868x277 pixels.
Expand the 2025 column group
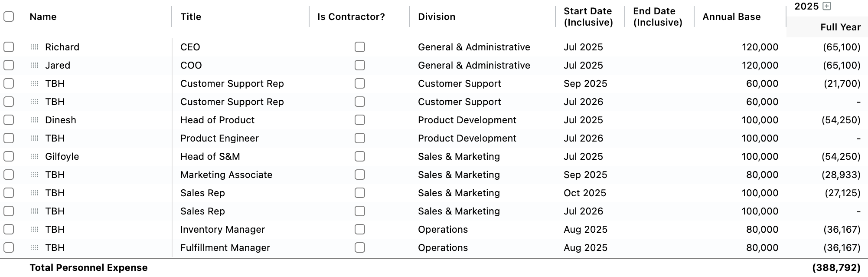(827, 6)
